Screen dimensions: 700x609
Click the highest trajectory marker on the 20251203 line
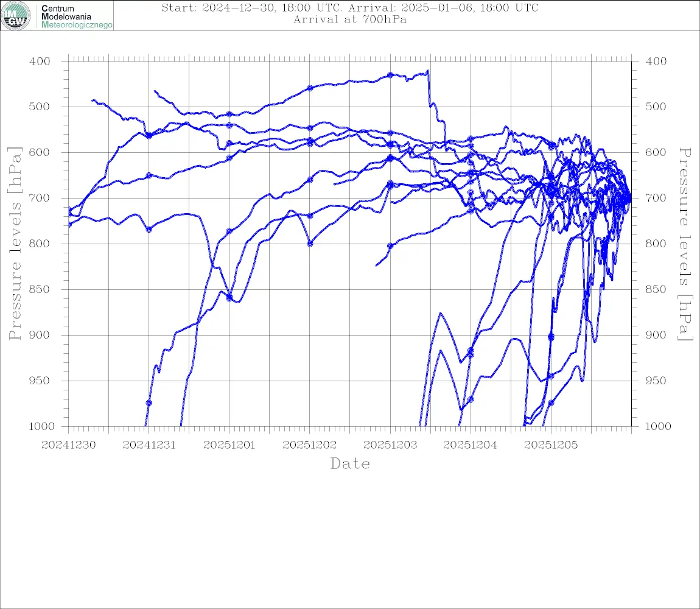coord(390,75)
